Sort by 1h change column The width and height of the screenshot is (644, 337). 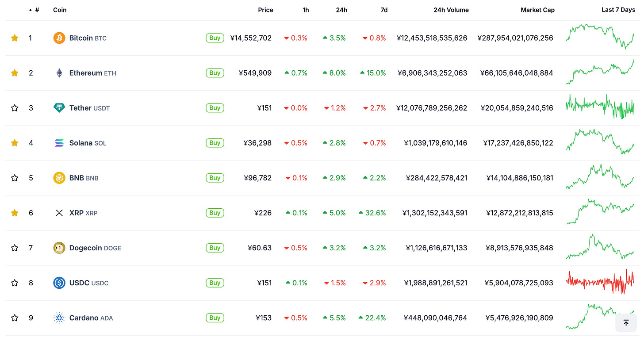pyautogui.click(x=306, y=10)
